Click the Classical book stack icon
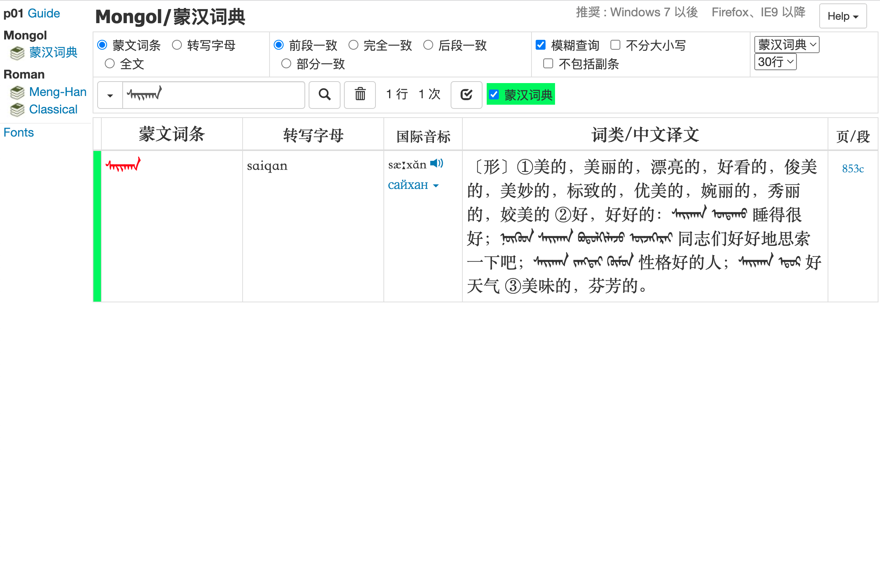The height and width of the screenshot is (588, 880). (x=17, y=109)
